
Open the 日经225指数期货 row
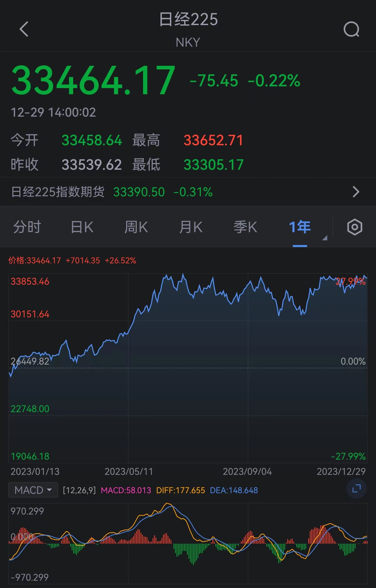188,192
